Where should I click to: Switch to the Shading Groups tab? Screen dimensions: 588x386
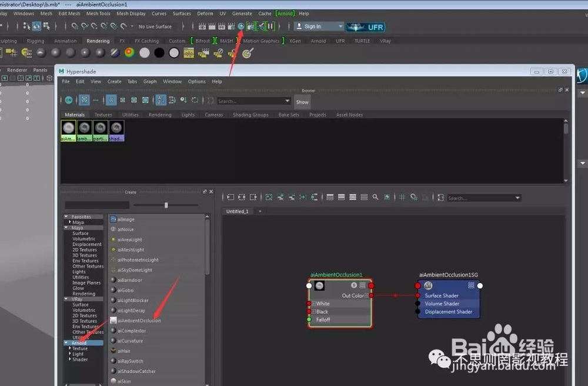click(x=250, y=115)
